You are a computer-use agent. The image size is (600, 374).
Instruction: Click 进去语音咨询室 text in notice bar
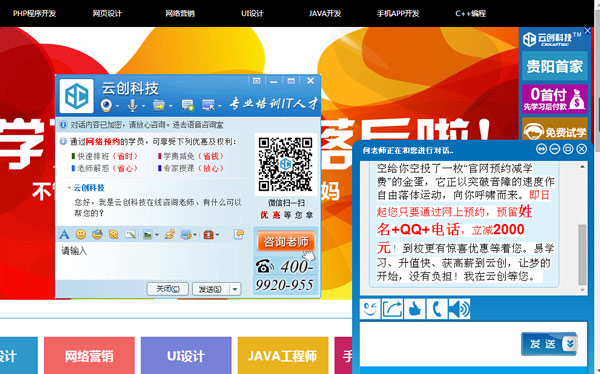point(198,125)
